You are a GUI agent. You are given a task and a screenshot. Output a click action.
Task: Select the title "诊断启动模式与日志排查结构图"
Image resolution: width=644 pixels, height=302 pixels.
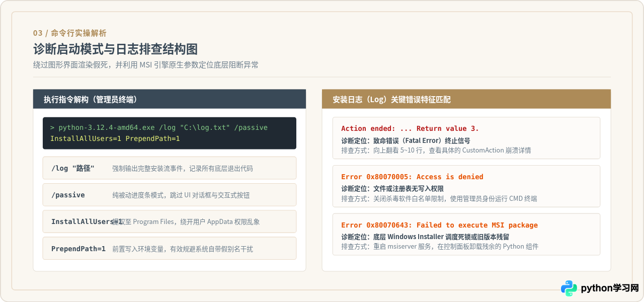point(115,49)
